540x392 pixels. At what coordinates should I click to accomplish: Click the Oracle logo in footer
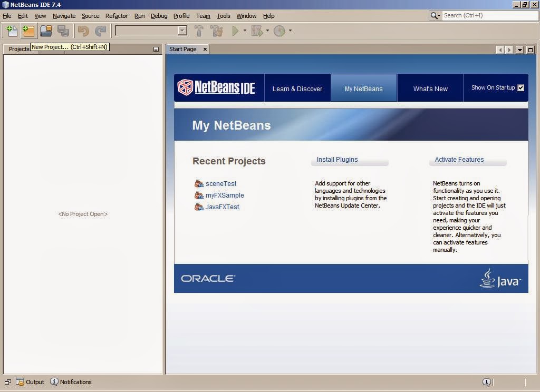point(208,278)
